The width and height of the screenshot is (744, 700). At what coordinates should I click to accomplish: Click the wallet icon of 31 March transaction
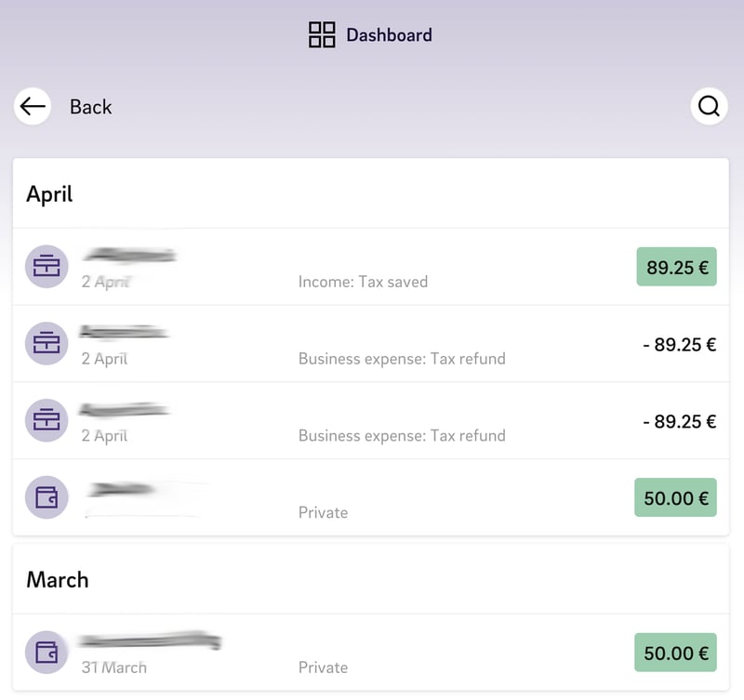point(46,653)
